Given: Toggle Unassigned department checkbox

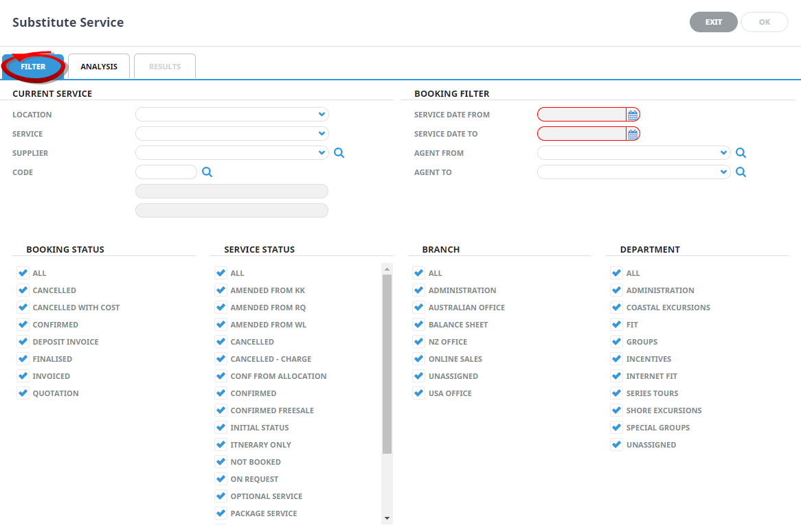Looking at the screenshot, I should pyautogui.click(x=617, y=444).
